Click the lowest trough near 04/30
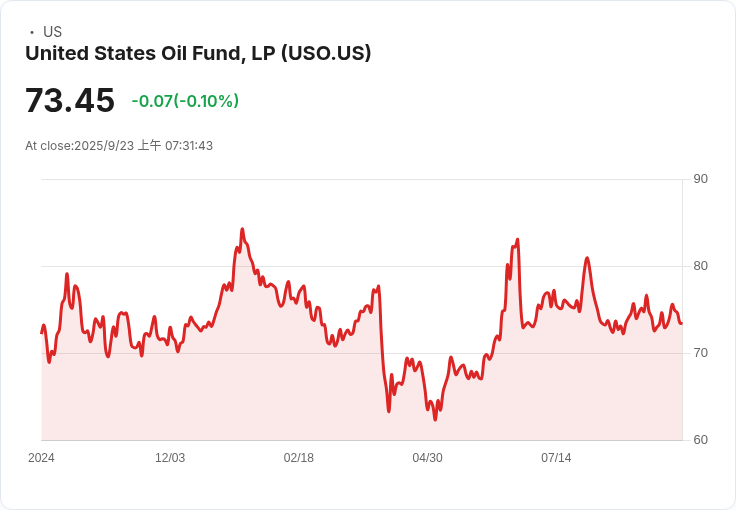This screenshot has width=736, height=510. click(435, 419)
